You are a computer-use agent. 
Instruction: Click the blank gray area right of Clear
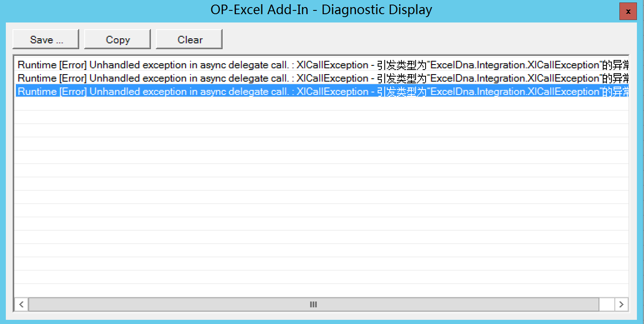(417, 40)
